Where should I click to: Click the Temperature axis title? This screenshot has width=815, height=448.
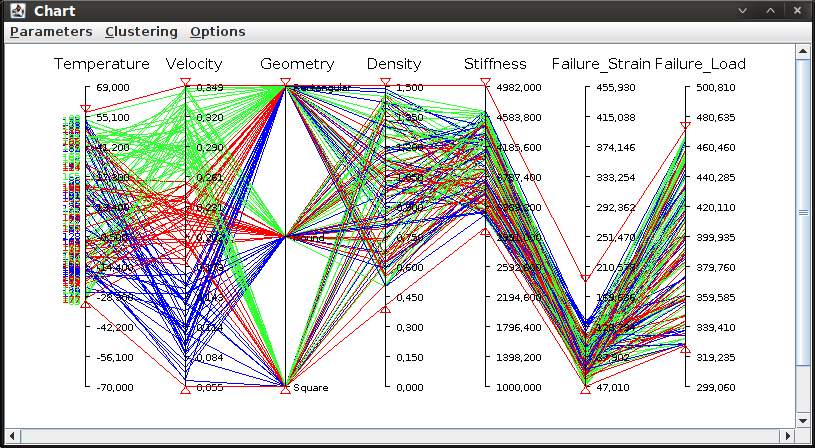102,64
